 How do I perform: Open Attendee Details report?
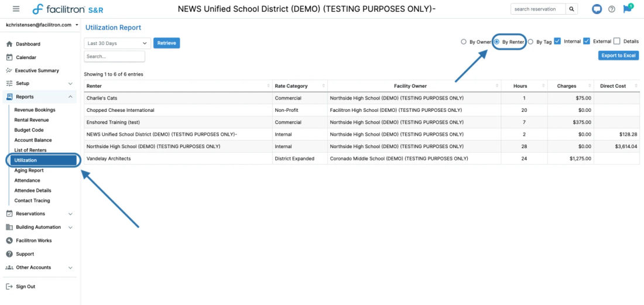pos(33,190)
